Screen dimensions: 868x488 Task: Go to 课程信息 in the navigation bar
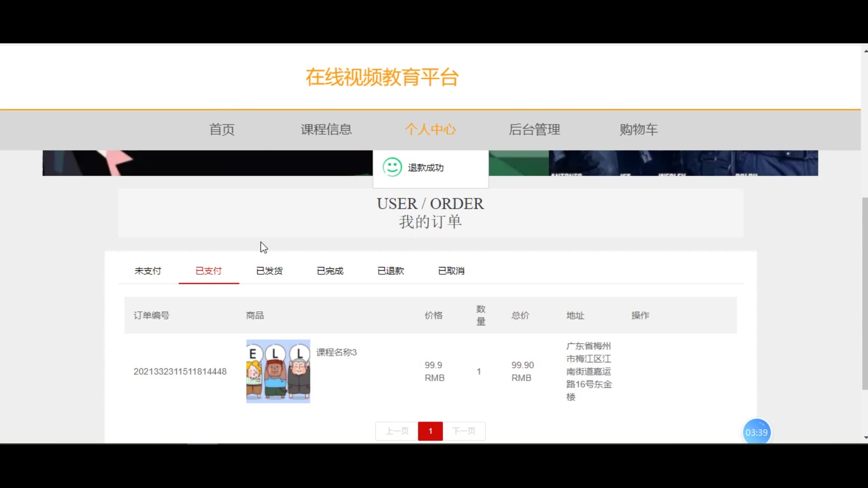point(326,130)
